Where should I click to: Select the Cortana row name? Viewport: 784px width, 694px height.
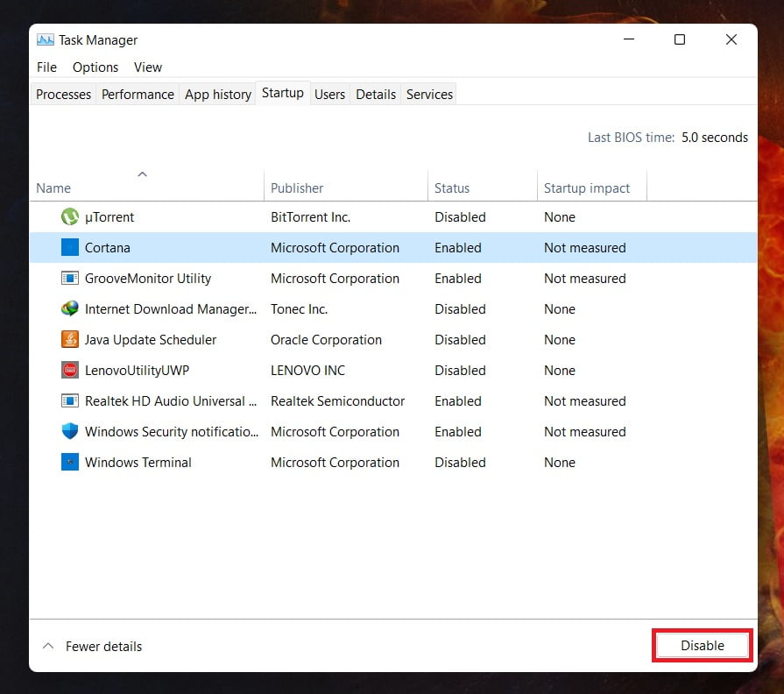click(108, 247)
